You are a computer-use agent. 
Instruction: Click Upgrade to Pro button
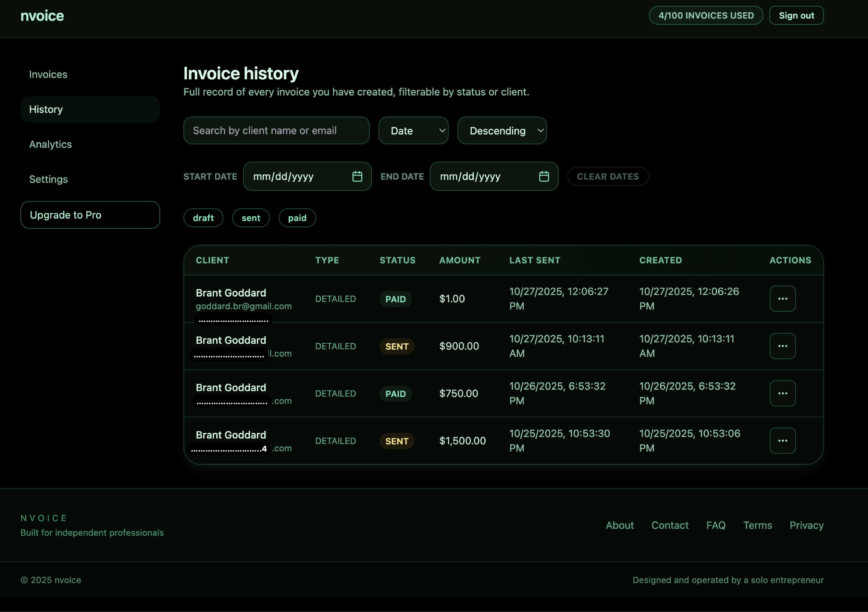coord(90,215)
